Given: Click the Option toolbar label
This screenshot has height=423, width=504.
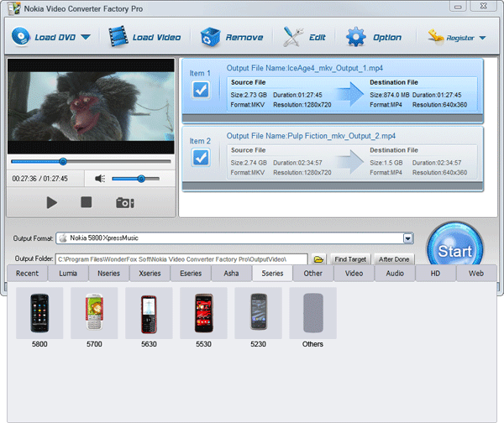Looking at the screenshot, I should (x=387, y=38).
